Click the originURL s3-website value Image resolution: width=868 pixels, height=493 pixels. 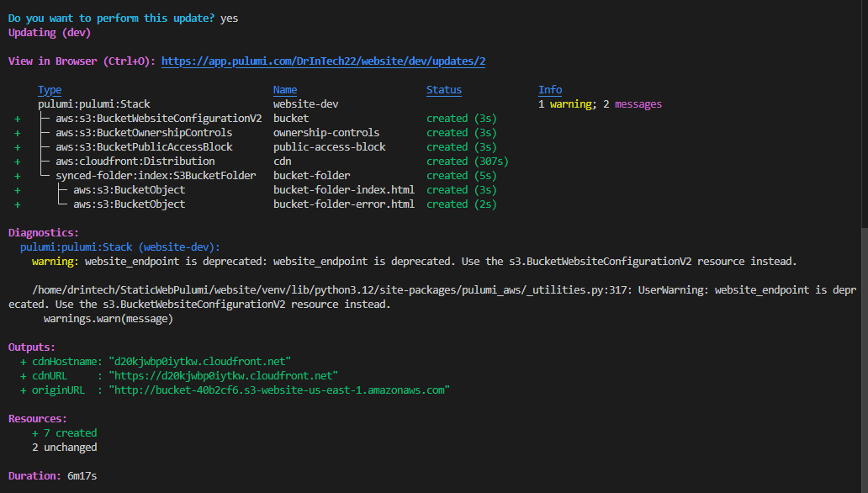click(x=279, y=390)
